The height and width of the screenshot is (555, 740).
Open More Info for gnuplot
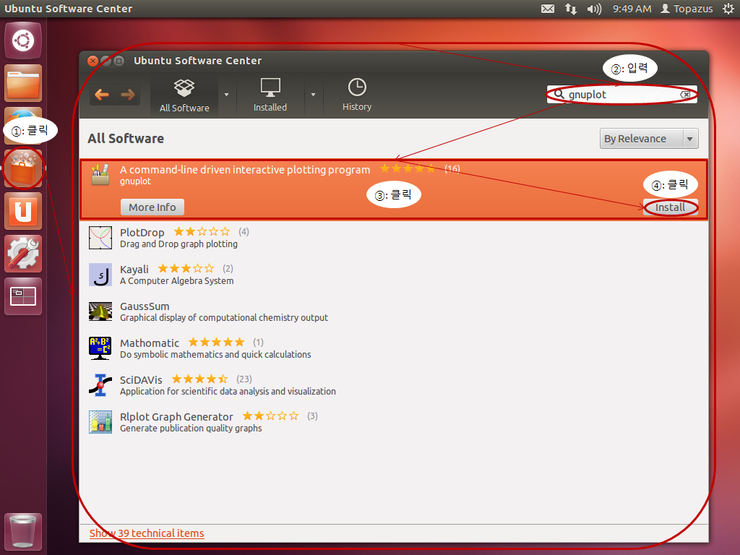point(152,207)
